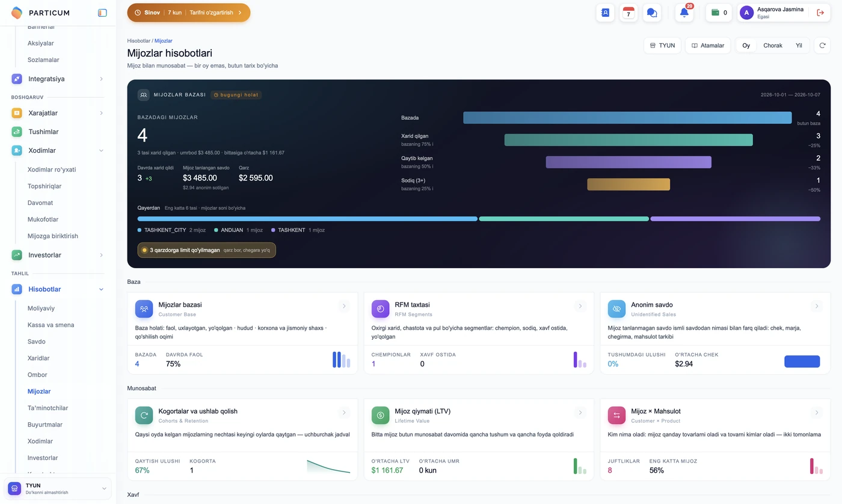
Task: Open Xodimlar ro'yxati in sidebar
Action: click(x=52, y=170)
